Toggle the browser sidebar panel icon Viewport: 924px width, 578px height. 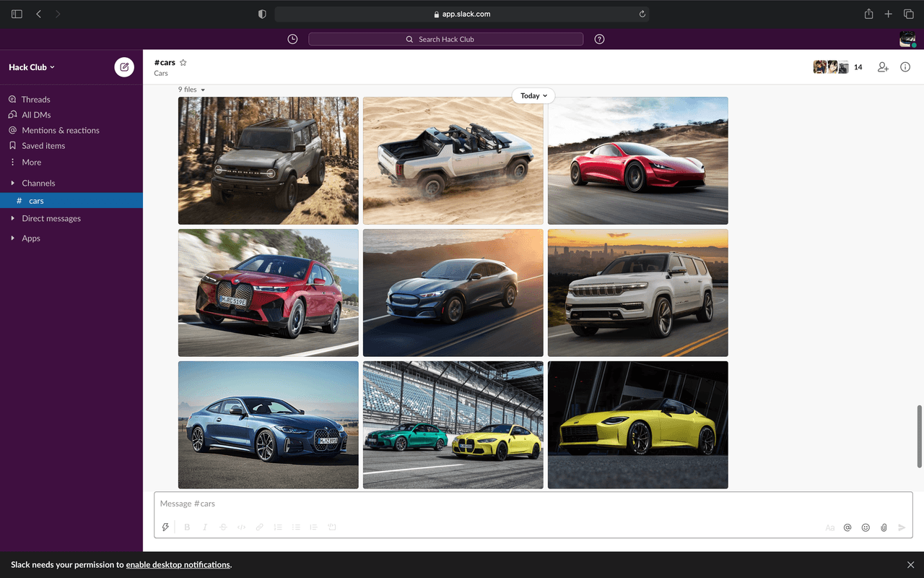tap(17, 14)
